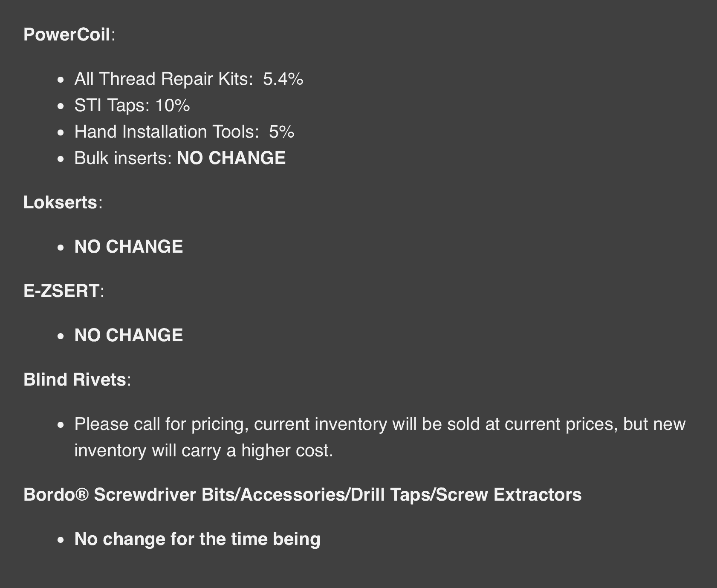Click the Please call for pricing sentence

[x=380, y=437]
